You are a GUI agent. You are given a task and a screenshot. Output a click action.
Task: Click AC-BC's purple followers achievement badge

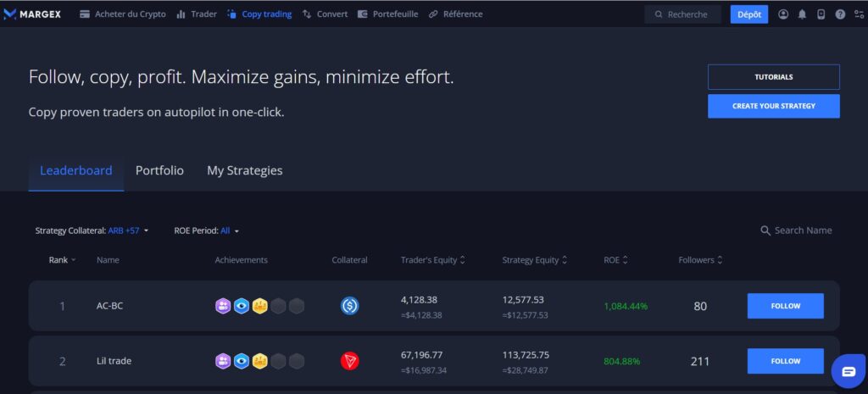tap(223, 306)
